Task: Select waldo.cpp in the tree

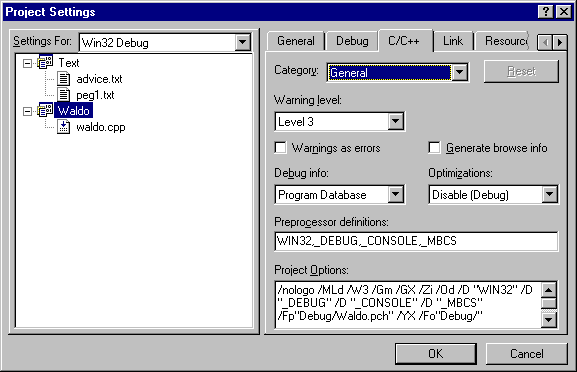Action: (x=101, y=127)
